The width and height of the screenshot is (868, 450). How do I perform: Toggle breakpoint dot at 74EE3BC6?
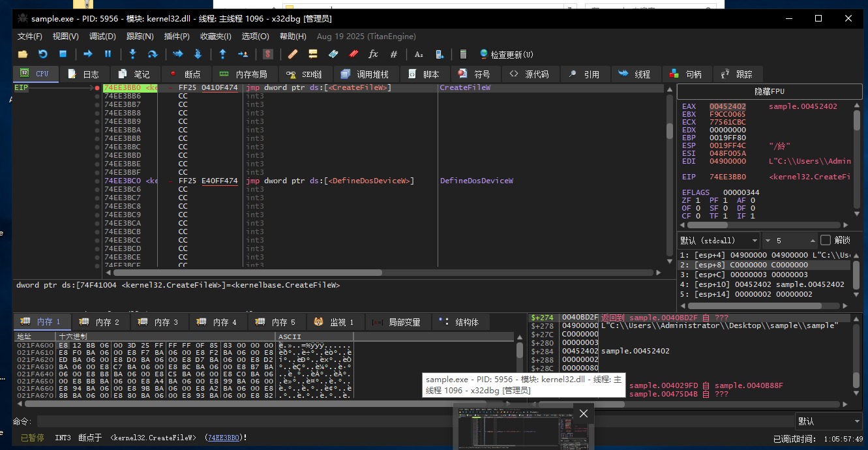pos(97,189)
